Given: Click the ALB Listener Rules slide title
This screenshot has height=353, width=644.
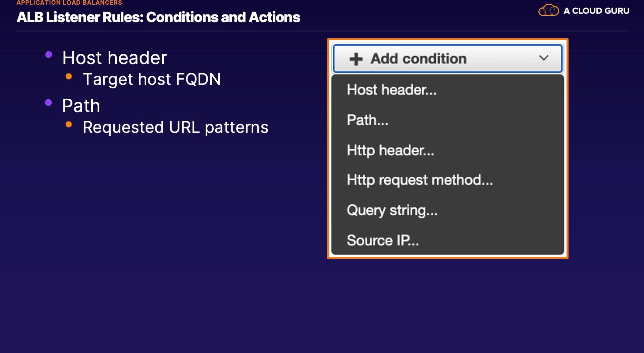Looking at the screenshot, I should pos(158,17).
